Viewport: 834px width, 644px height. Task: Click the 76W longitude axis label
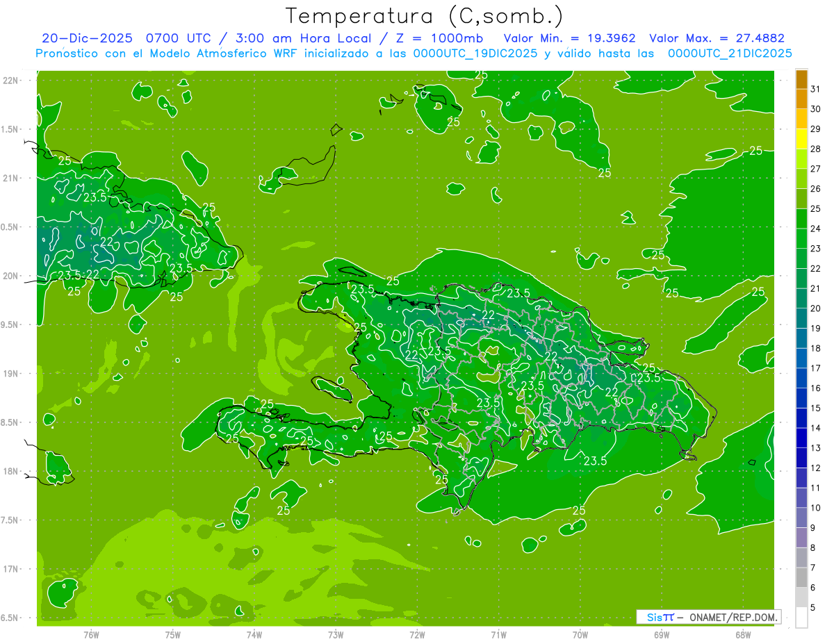click(x=91, y=634)
